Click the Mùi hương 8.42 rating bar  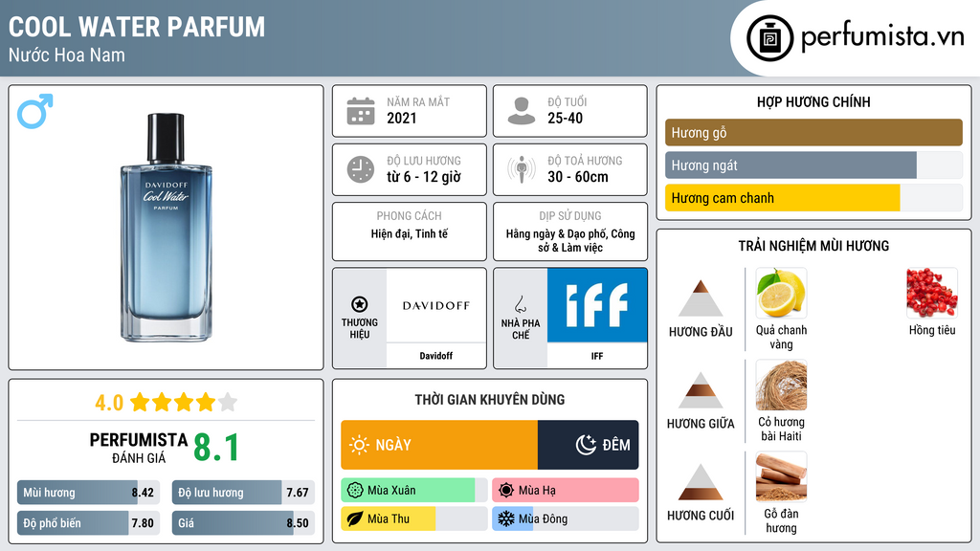click(x=88, y=493)
